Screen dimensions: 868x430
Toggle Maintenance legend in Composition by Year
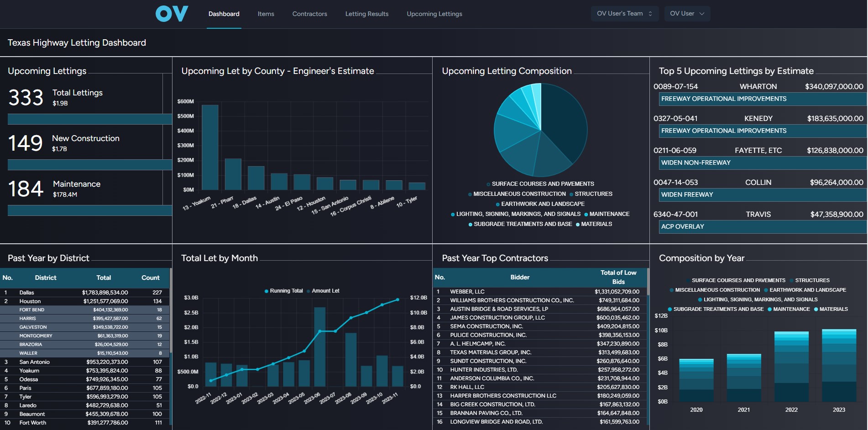789,309
